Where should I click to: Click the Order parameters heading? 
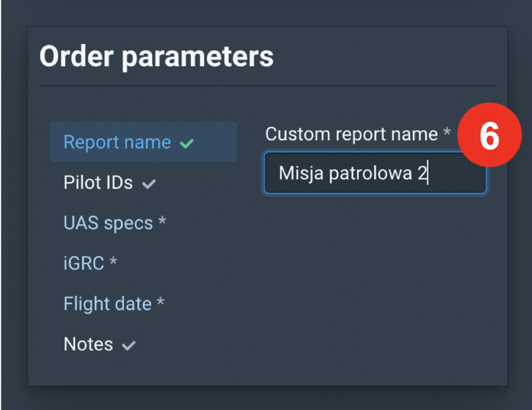tap(156, 56)
